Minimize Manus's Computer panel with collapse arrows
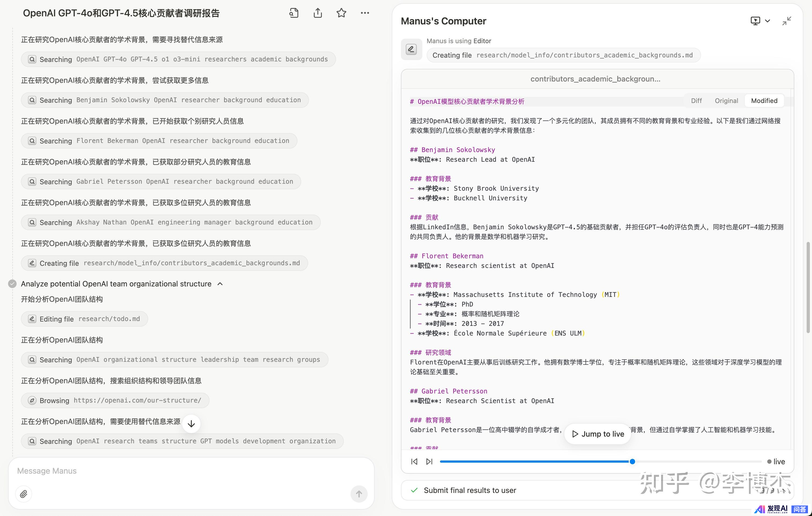Viewport: 812px width, 516px height. pyautogui.click(x=786, y=21)
